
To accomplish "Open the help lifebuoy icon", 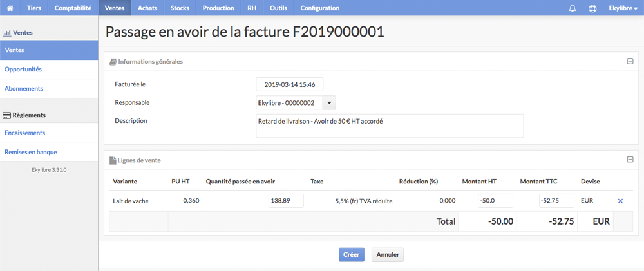I will 592,8.
